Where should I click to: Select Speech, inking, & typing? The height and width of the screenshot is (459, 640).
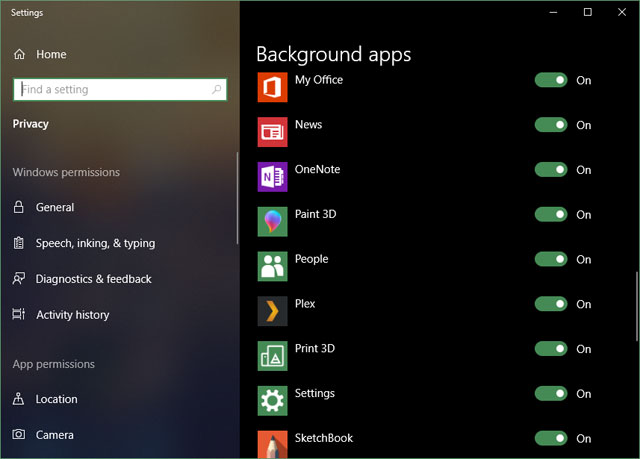pos(95,243)
